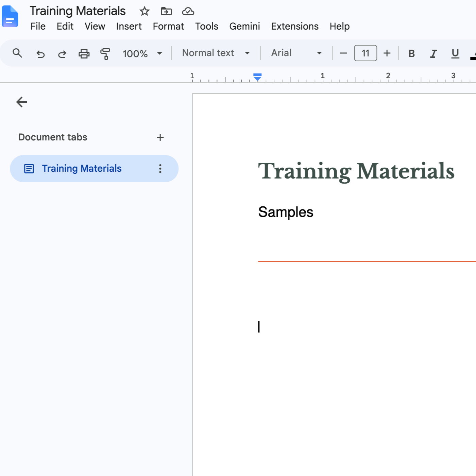Open the Insert menu
Screen dimensions: 476x476
click(129, 26)
